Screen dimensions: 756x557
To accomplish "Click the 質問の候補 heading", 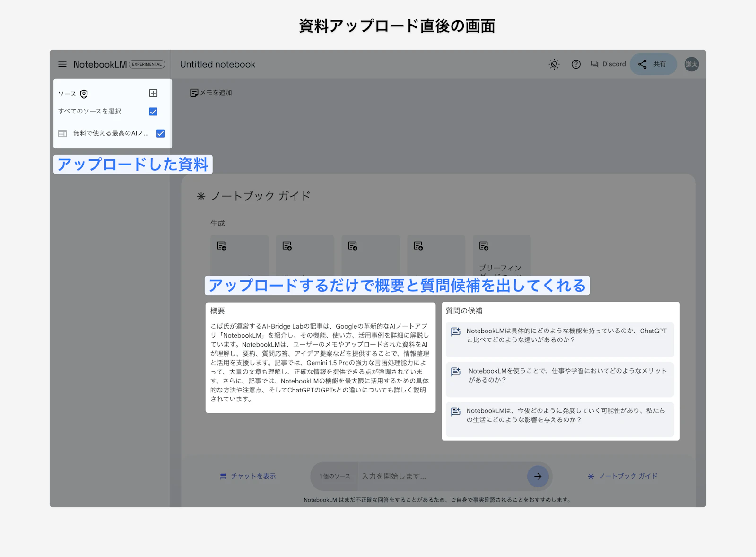I will [464, 311].
